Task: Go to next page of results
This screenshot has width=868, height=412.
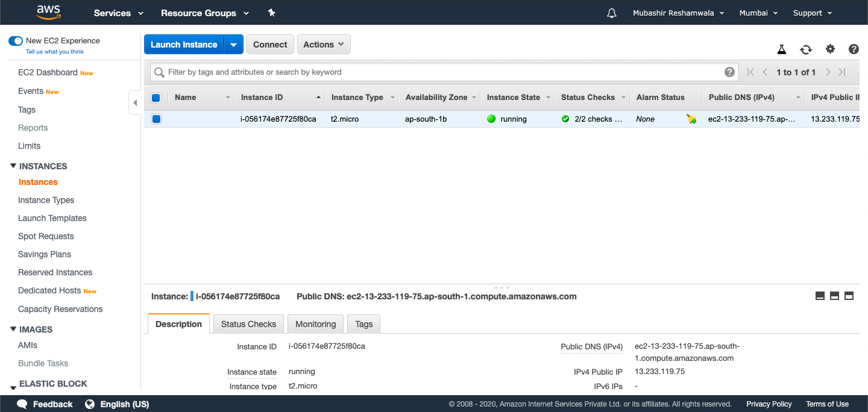Action: [828, 72]
